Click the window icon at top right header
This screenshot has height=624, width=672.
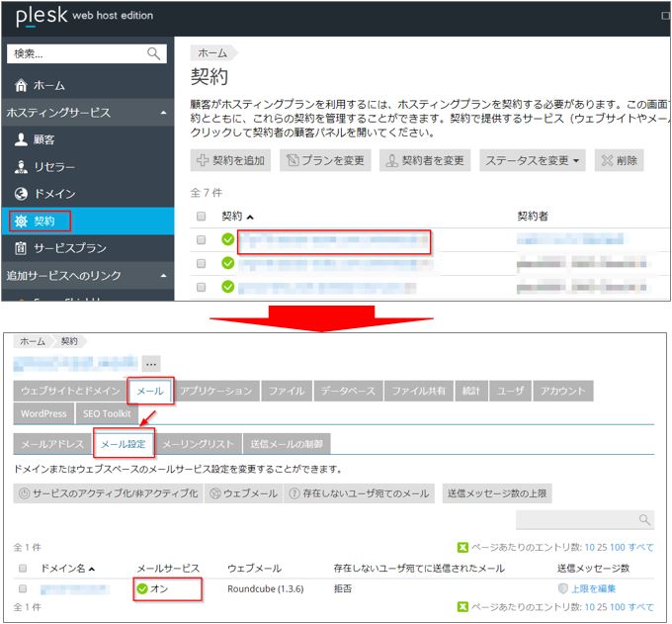[x=665, y=16]
